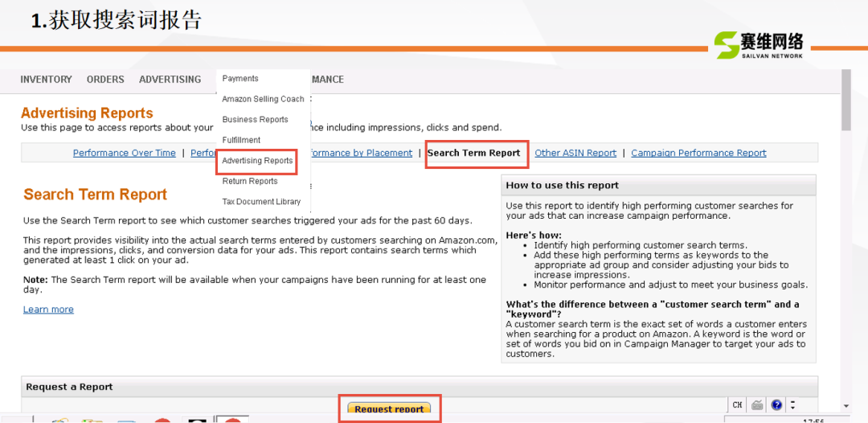Click the Request report button
This screenshot has width=868, height=423.
pos(389,409)
